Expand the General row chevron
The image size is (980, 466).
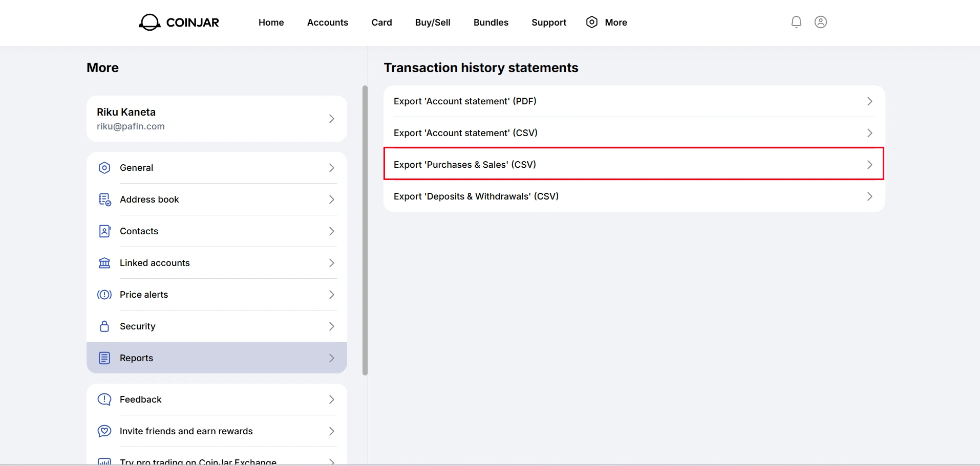[332, 168]
